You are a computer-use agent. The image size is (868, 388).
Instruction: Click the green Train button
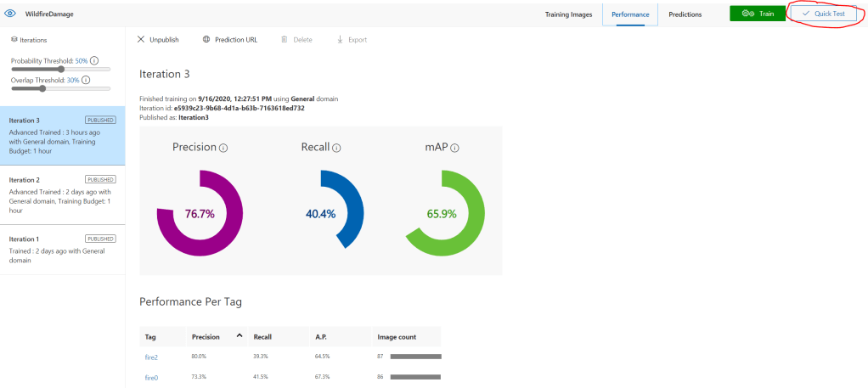pos(757,14)
